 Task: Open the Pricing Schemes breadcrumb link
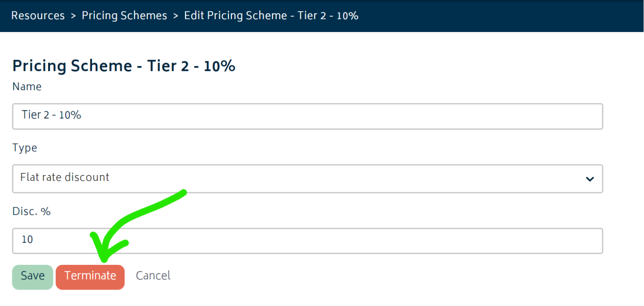pyautogui.click(x=124, y=16)
